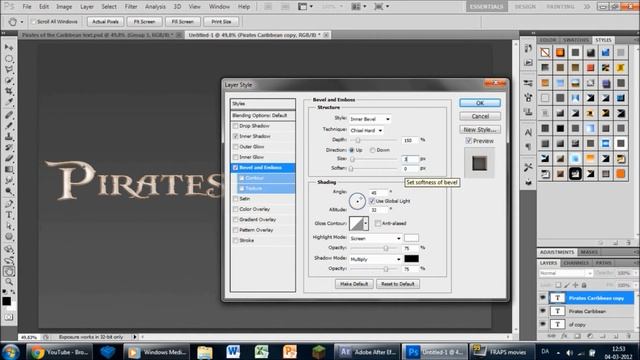Check the Anti-aliased option
The image size is (640, 360).
click(x=378, y=223)
